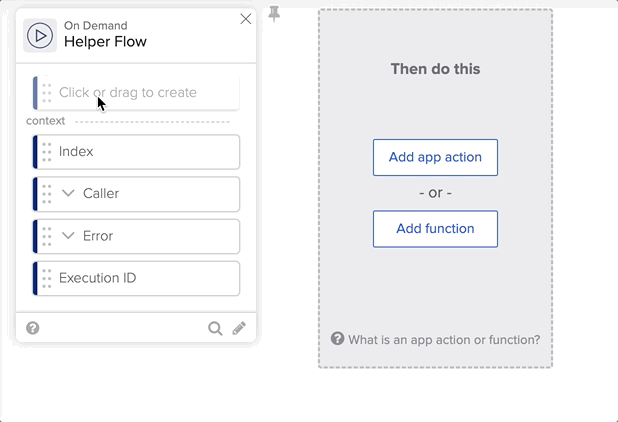Select the Index context field
618x422 pixels.
pos(140,152)
